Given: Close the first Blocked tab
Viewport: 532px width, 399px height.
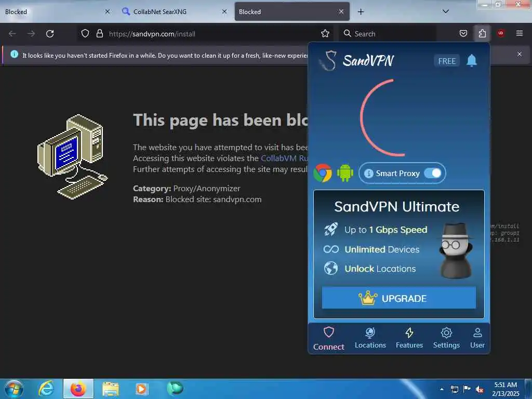Looking at the screenshot, I should pos(107,11).
